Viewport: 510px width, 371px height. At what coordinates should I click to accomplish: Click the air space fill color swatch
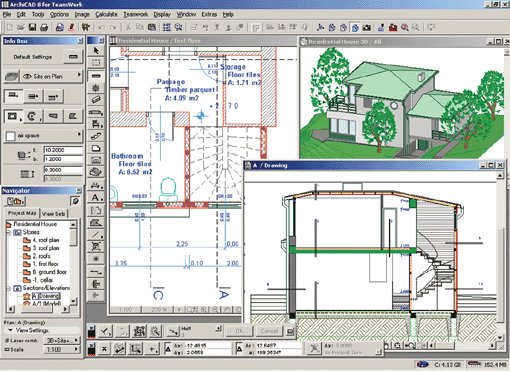click(10, 136)
